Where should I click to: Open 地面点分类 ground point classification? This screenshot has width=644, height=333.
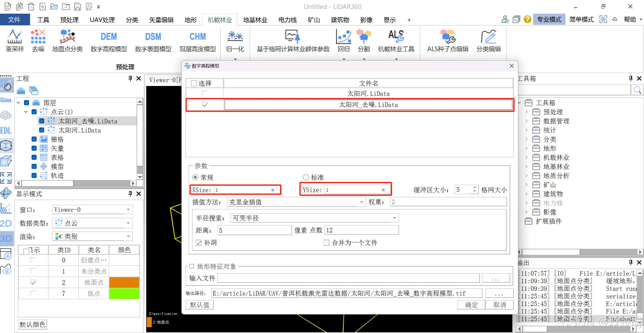67,37
